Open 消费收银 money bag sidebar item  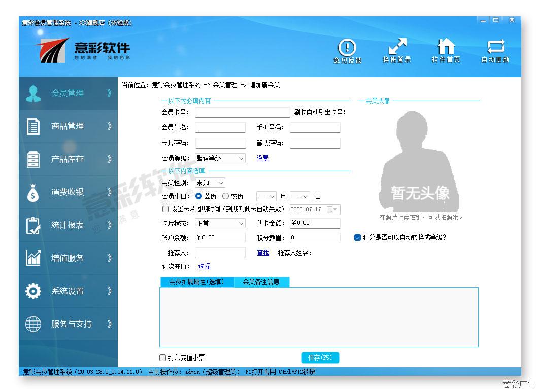click(68, 192)
